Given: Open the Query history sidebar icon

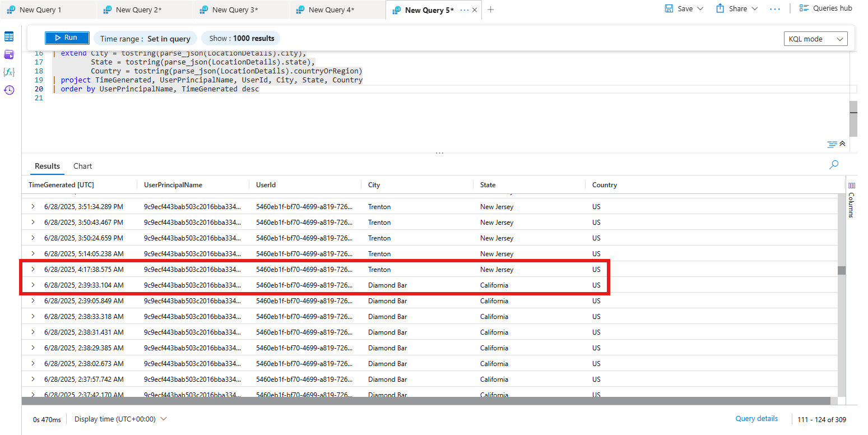Looking at the screenshot, I should 9,90.
